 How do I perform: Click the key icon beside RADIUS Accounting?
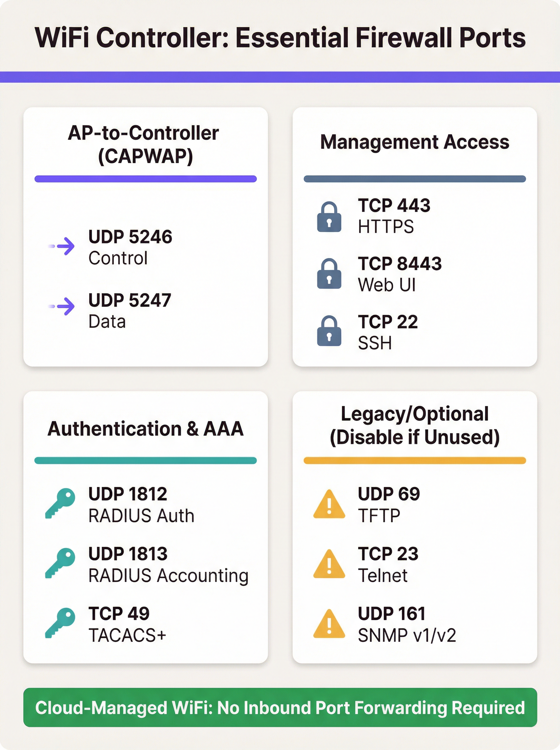pos(60,563)
